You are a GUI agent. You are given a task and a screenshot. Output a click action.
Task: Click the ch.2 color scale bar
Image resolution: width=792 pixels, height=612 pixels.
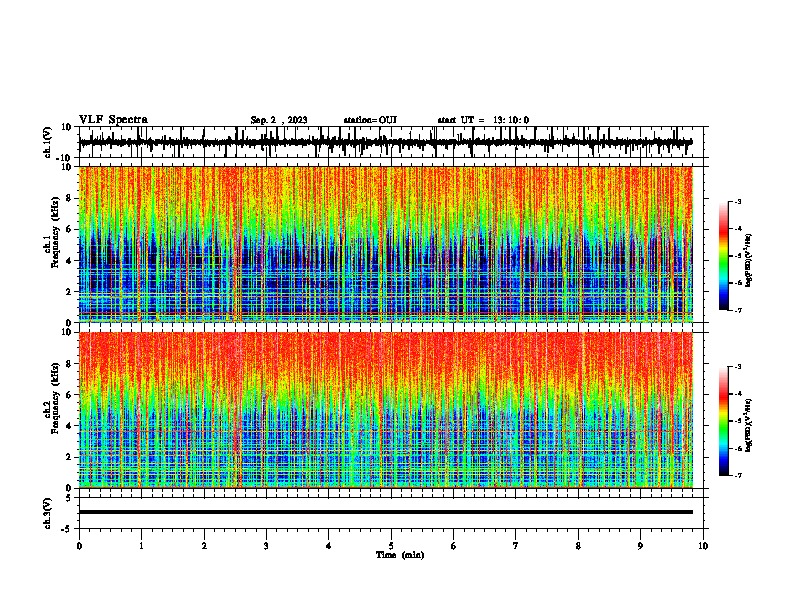click(724, 421)
